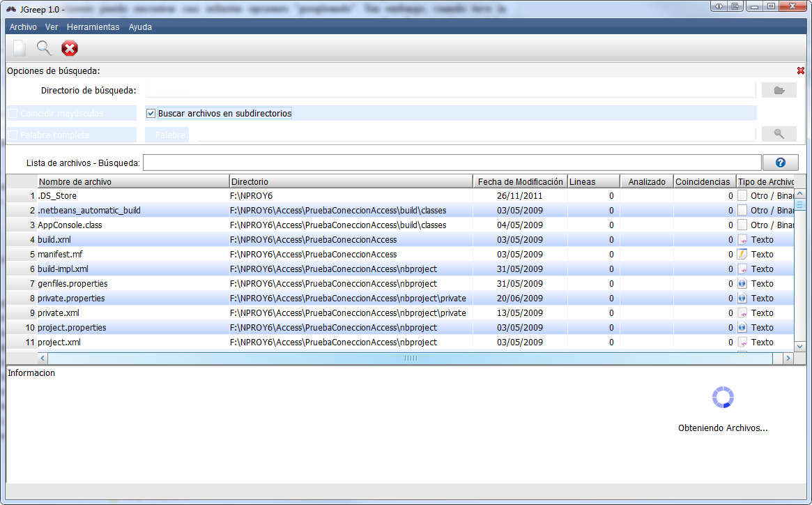Select the private.properties file name
The width and height of the screenshot is (812, 505).
click(71, 298)
